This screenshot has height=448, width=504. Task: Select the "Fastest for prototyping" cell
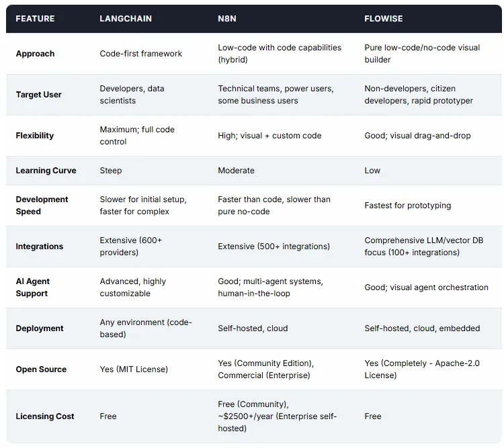(x=408, y=206)
